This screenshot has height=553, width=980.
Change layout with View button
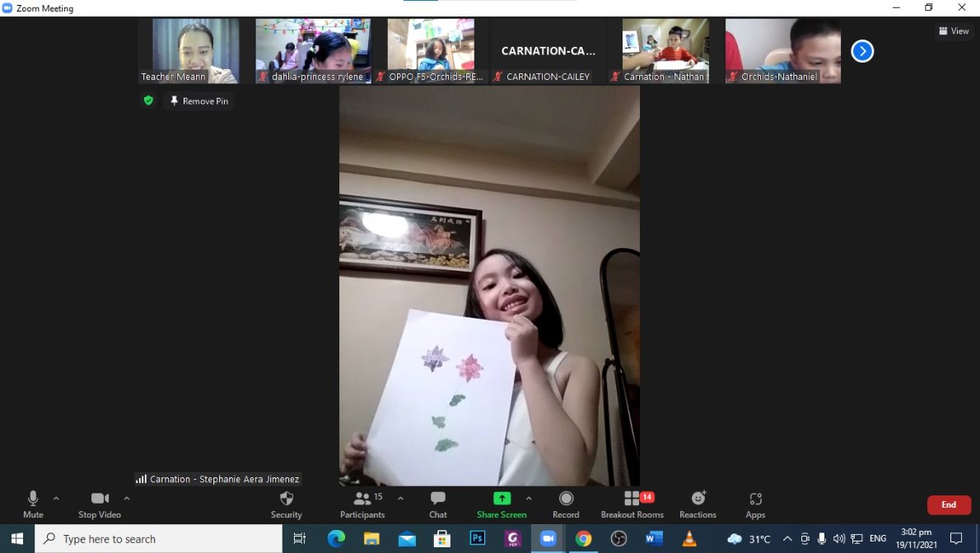(x=954, y=30)
